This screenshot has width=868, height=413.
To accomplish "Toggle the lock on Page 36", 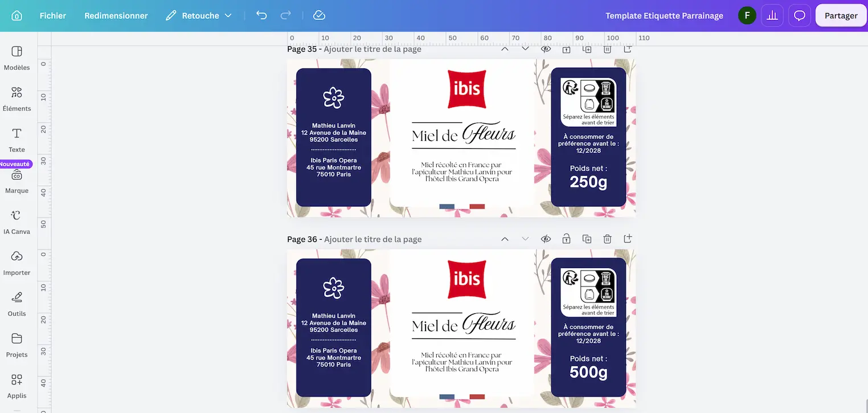I will coord(566,239).
